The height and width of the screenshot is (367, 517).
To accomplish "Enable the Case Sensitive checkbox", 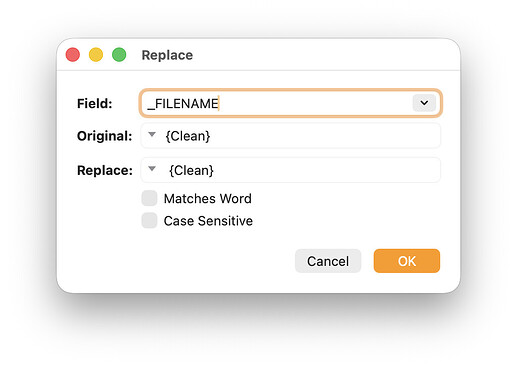I will tap(149, 220).
